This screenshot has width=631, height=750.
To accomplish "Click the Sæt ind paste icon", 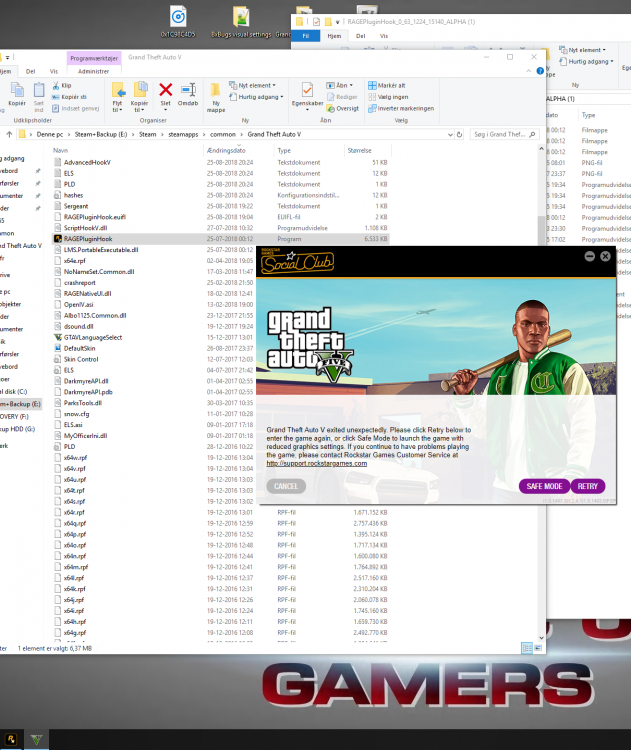I will (39, 90).
